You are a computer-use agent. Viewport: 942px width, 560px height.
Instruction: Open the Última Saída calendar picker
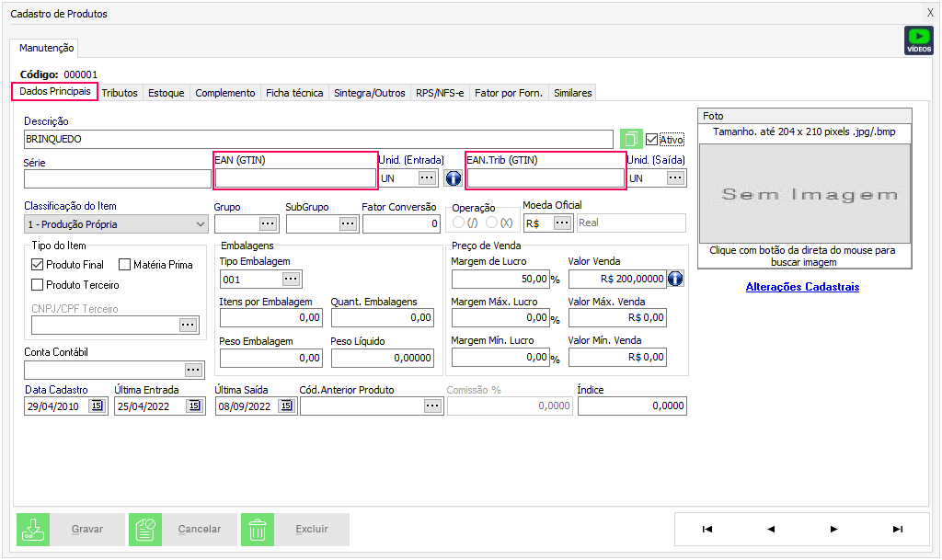point(286,406)
